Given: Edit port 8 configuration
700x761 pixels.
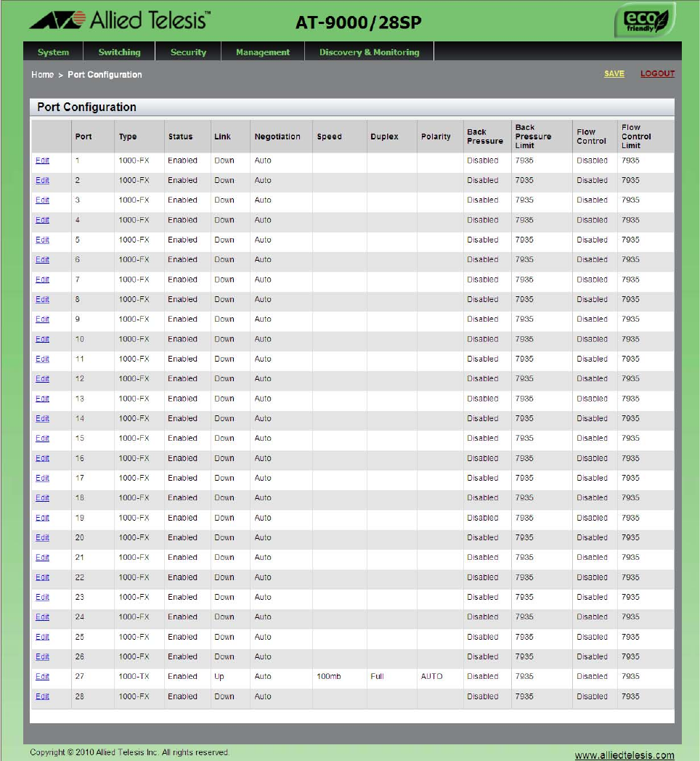Looking at the screenshot, I should [x=42, y=299].
